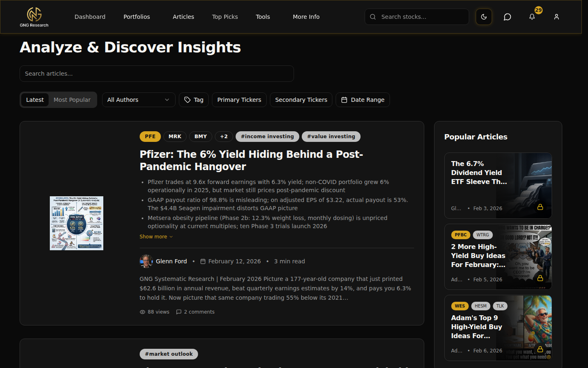Click the tag icon in Tag filter
Viewport: 588px width, 368px height.
[187, 100]
